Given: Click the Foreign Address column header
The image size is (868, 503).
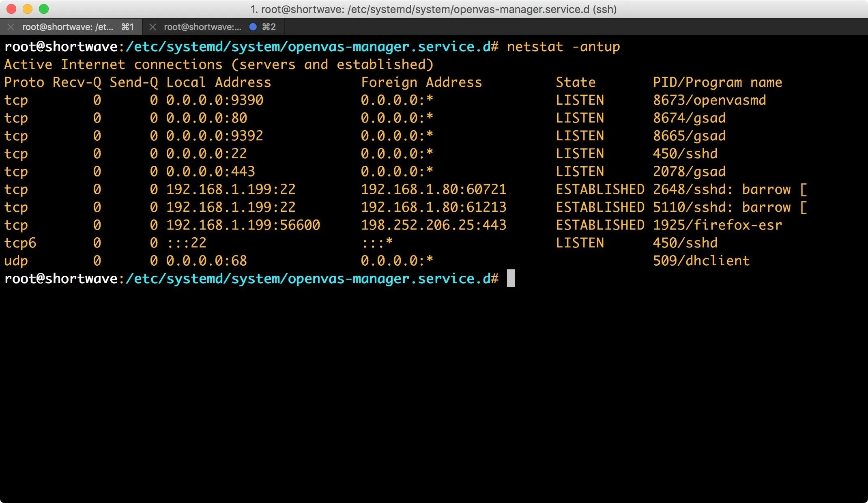Looking at the screenshot, I should (x=421, y=82).
